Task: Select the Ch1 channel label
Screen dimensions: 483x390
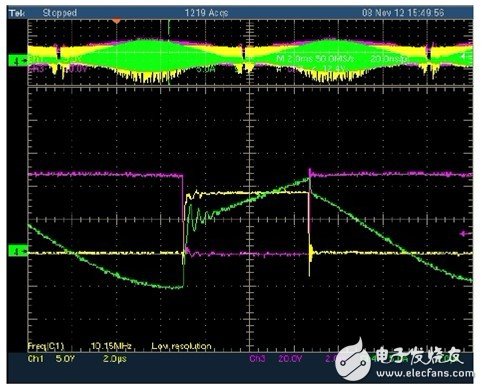Action: point(36,359)
